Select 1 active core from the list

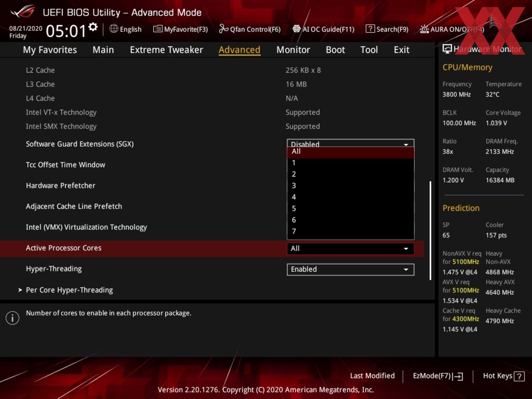click(x=350, y=163)
